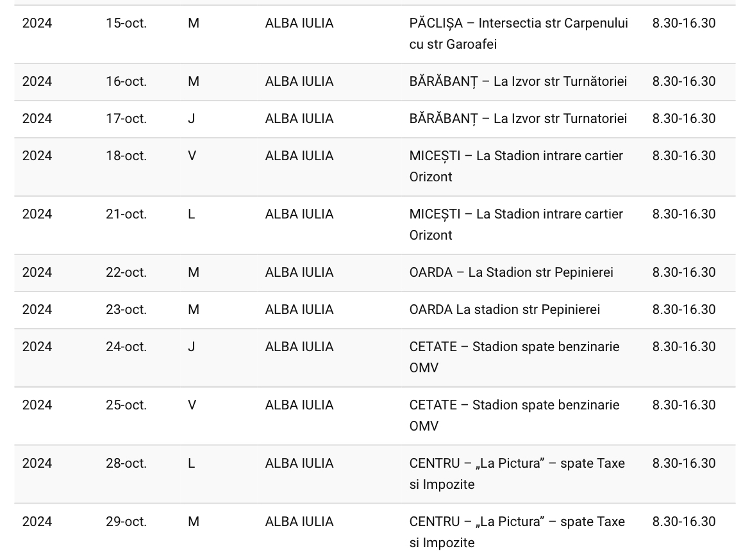Screen dimensions: 750x560
Task: Click OARDA – La Stadion str Pepinierei
Action: click(512, 272)
